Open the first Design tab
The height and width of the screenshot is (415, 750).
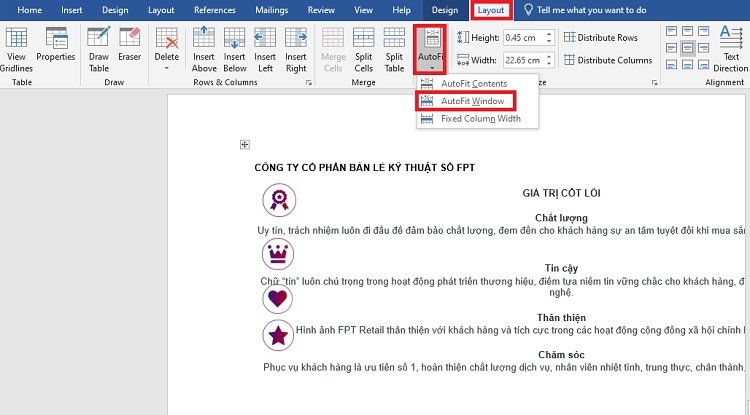(115, 10)
